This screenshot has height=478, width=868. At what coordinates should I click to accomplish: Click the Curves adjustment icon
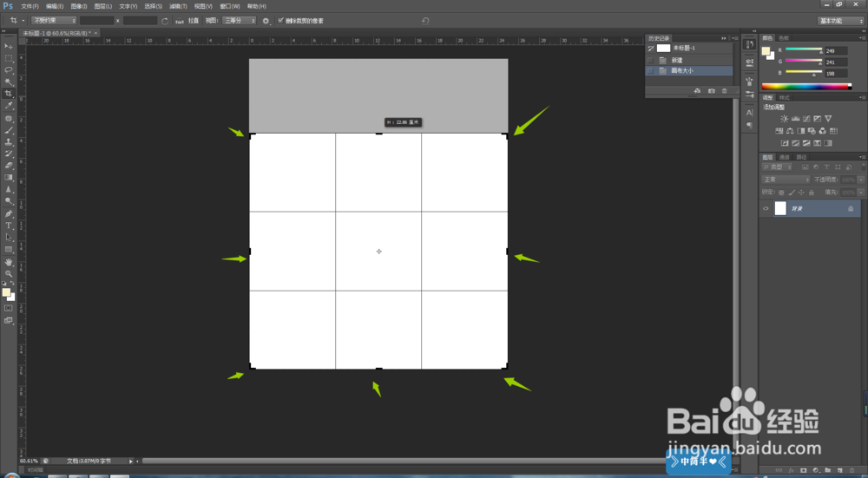tap(806, 118)
